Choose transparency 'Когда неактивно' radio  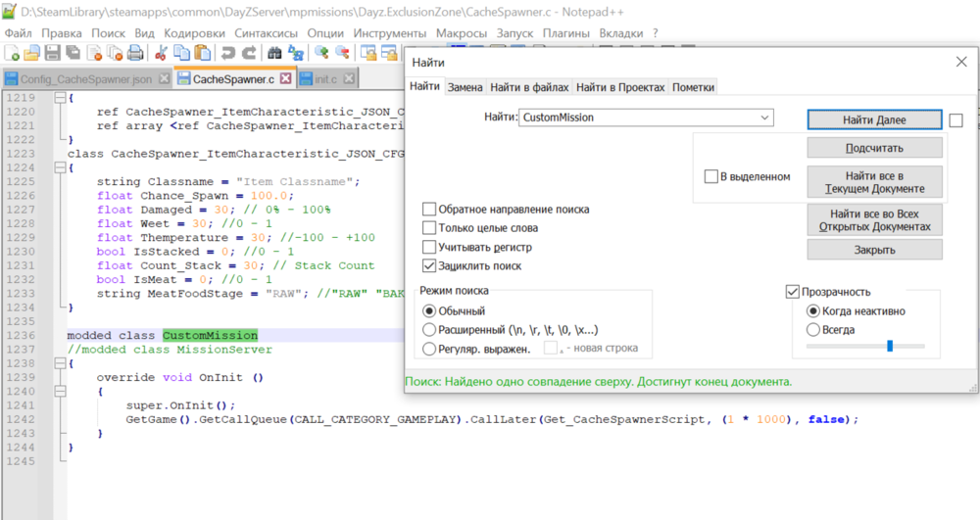click(813, 310)
